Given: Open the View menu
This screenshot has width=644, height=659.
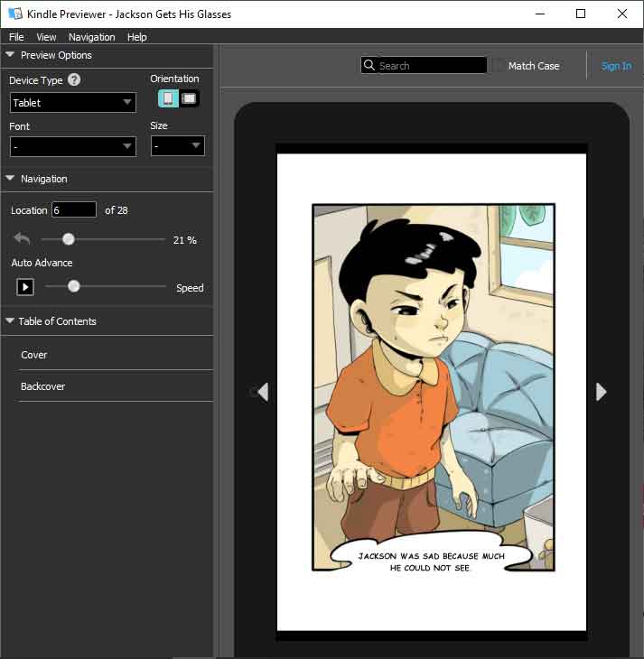Looking at the screenshot, I should (x=46, y=37).
